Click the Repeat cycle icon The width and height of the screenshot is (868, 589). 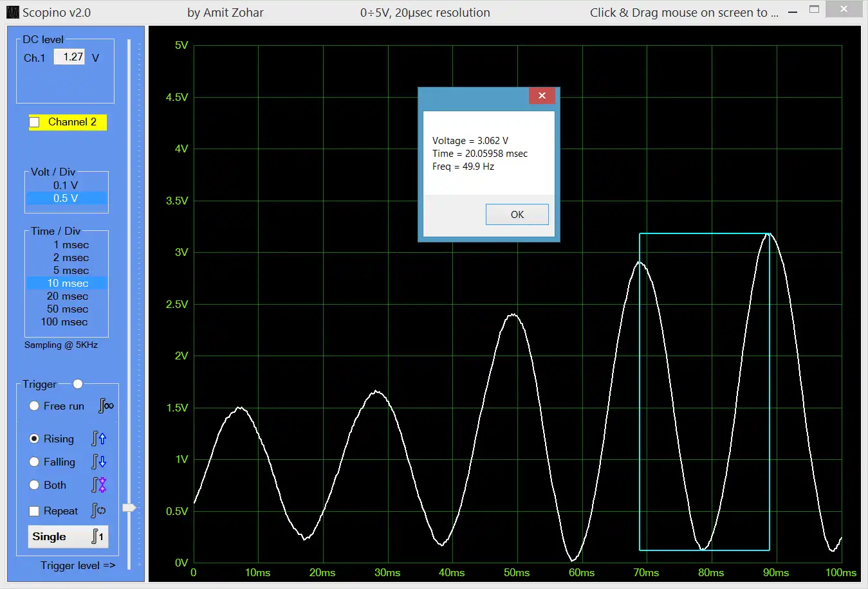point(99,511)
